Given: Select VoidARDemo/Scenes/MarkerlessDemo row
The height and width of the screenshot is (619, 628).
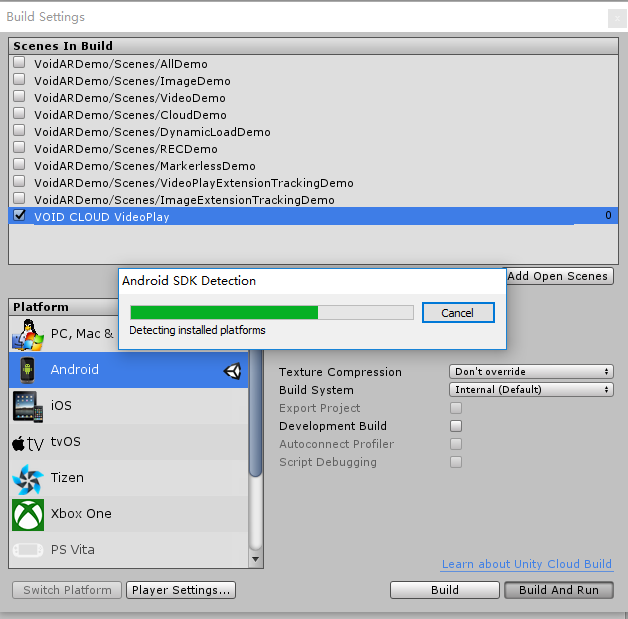Looking at the screenshot, I should click(x=313, y=166).
